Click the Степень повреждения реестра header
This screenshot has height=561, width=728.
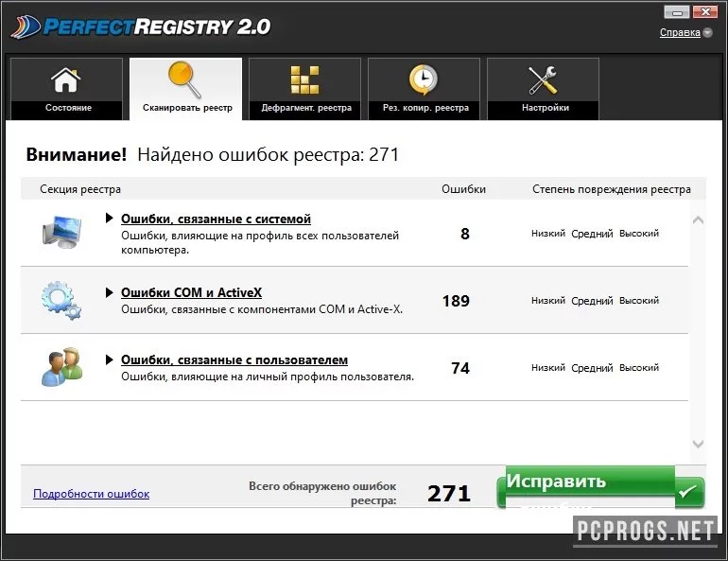612,189
